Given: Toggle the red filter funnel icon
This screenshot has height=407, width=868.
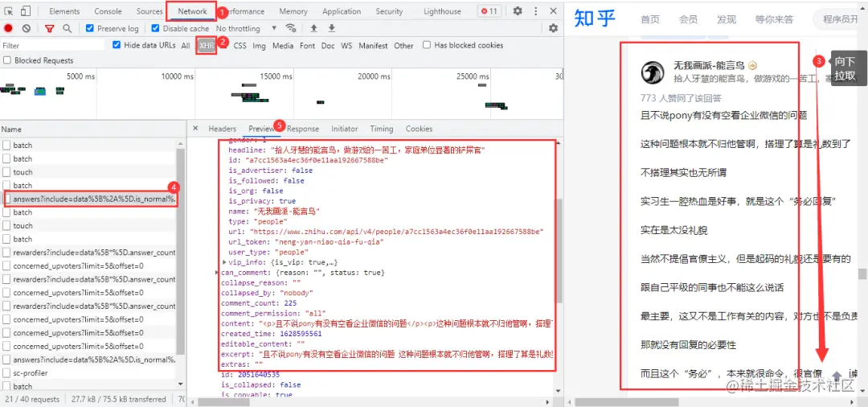Looking at the screenshot, I should (x=50, y=28).
